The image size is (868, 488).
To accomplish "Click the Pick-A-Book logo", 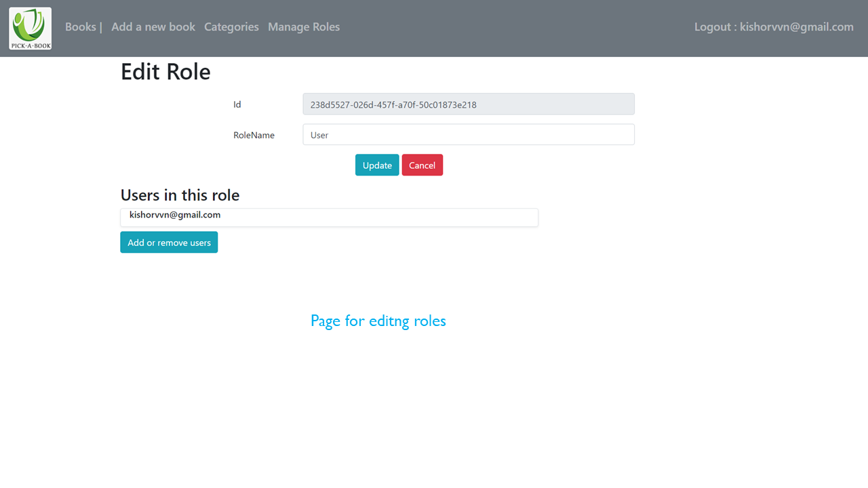I will point(31,28).
